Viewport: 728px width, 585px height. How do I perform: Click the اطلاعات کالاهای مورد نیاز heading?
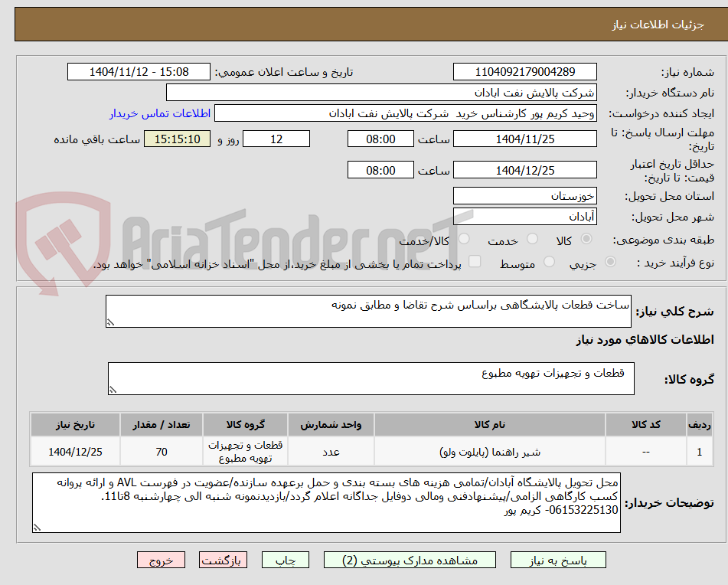[x=645, y=340]
